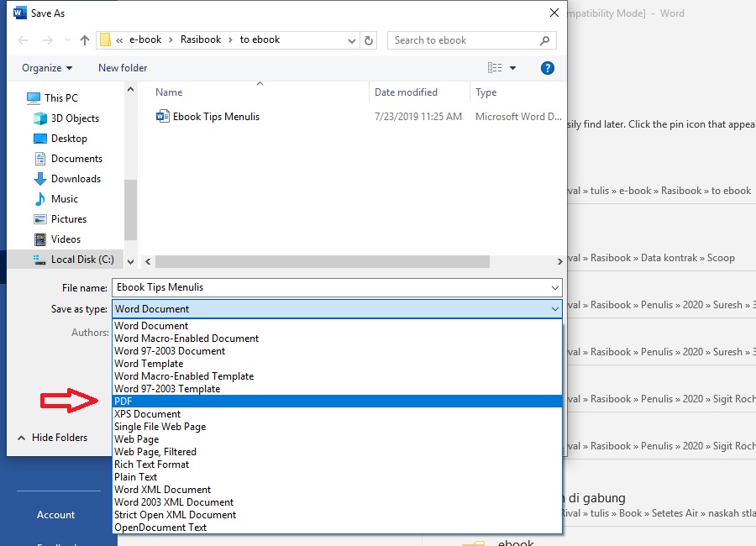Select Single File Web Page type
Screen dimensions: 756x546
click(x=338, y=427)
